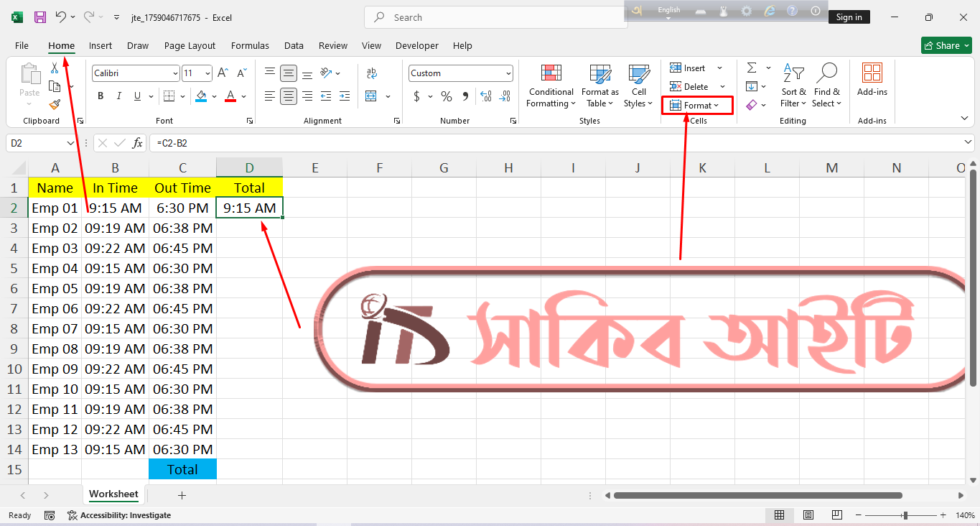Click the Format Painter brush icon
980x526 pixels.
55,105
